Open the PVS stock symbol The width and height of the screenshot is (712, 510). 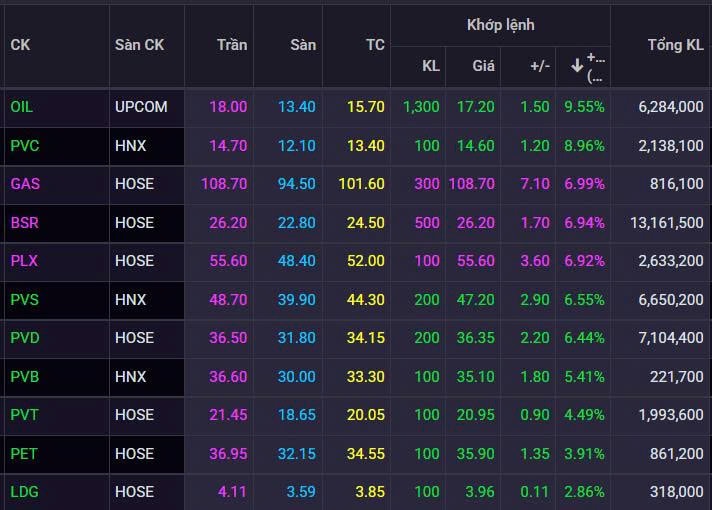point(24,299)
